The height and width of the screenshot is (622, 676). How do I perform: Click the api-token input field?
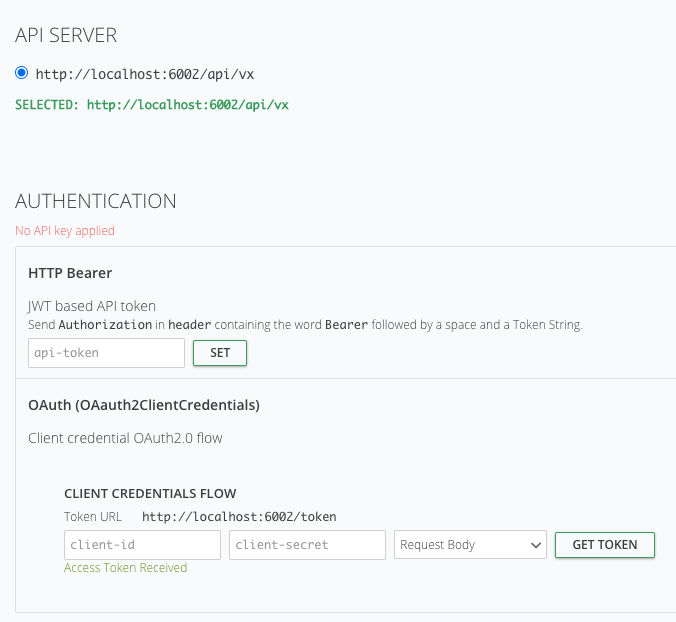(106, 353)
